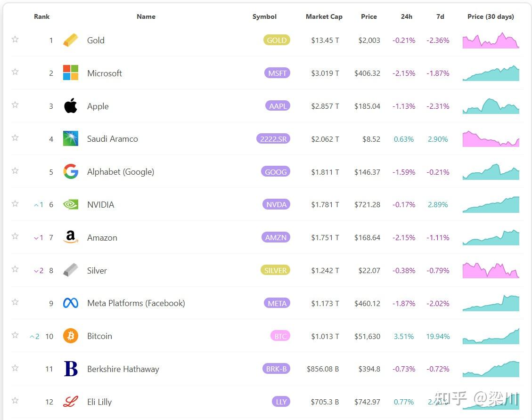Screen dimensions: 532x420
Task: Click the Microsoft four-square logo
Action: click(70, 73)
